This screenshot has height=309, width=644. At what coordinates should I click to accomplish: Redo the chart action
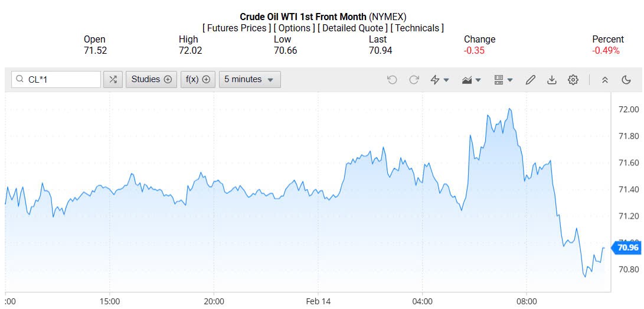[x=414, y=80]
